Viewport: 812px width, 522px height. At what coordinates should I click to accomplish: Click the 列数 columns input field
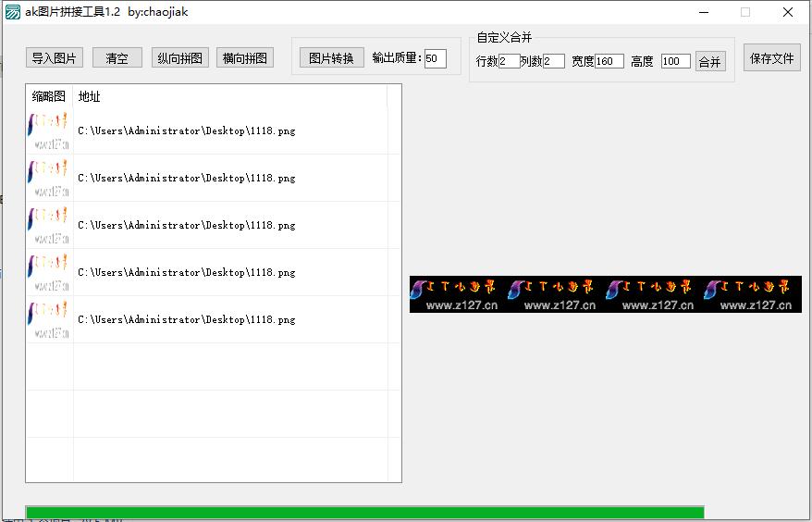click(554, 61)
